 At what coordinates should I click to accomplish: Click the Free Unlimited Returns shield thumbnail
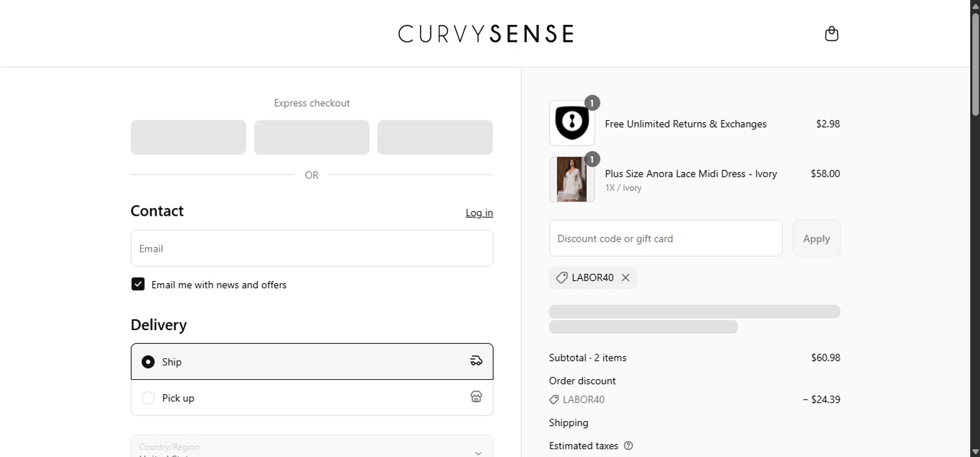click(572, 123)
